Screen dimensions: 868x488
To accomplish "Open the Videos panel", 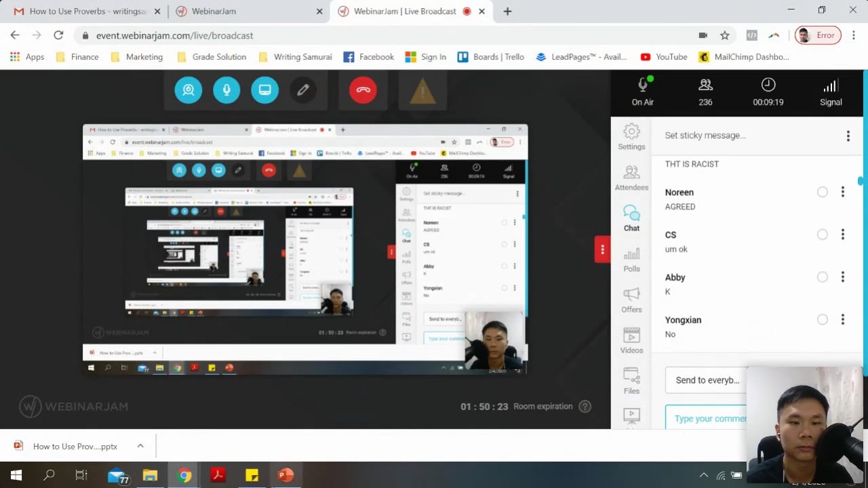I will tap(631, 342).
